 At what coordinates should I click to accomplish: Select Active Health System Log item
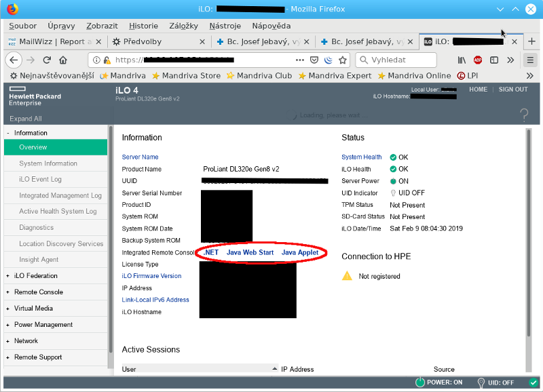pos(56,211)
